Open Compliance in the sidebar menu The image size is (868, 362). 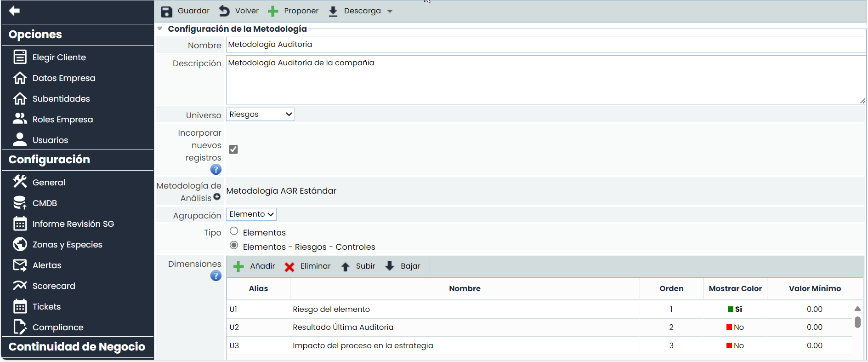pyautogui.click(x=58, y=328)
